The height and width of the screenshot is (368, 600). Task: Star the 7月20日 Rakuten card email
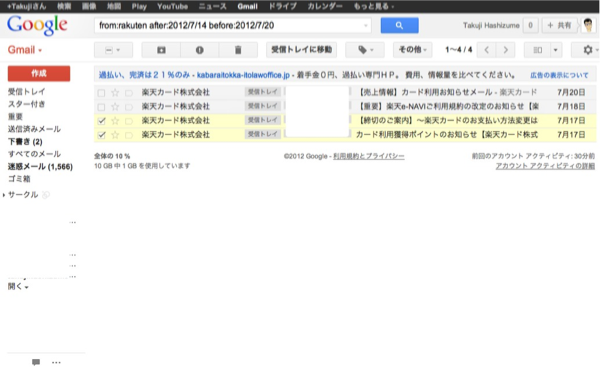[x=115, y=93]
